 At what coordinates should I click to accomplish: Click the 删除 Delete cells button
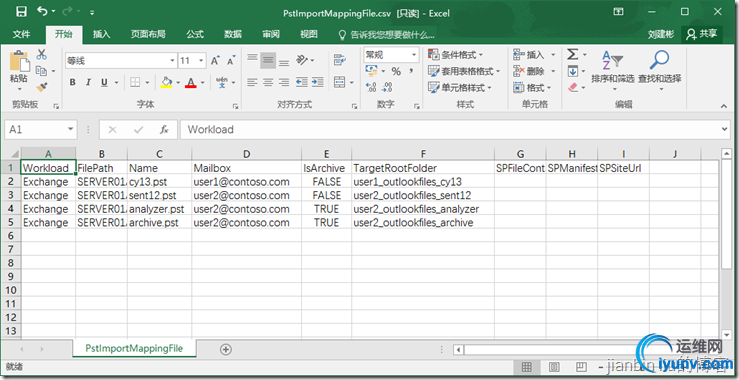[x=529, y=71]
